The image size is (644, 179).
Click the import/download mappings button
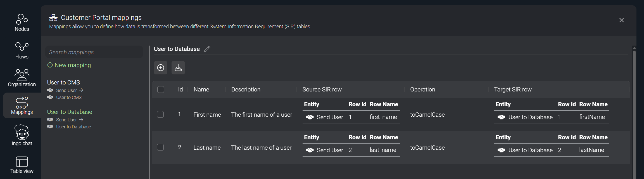pos(178,68)
